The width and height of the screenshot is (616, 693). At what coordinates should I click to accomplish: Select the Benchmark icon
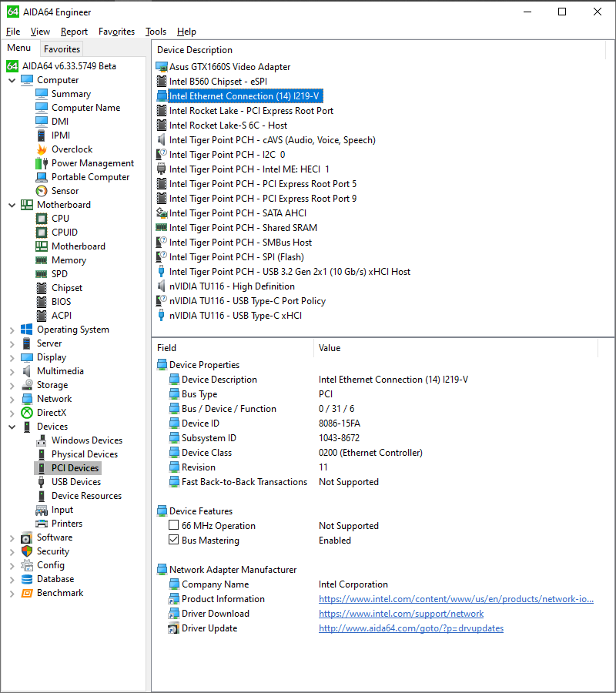click(27, 593)
